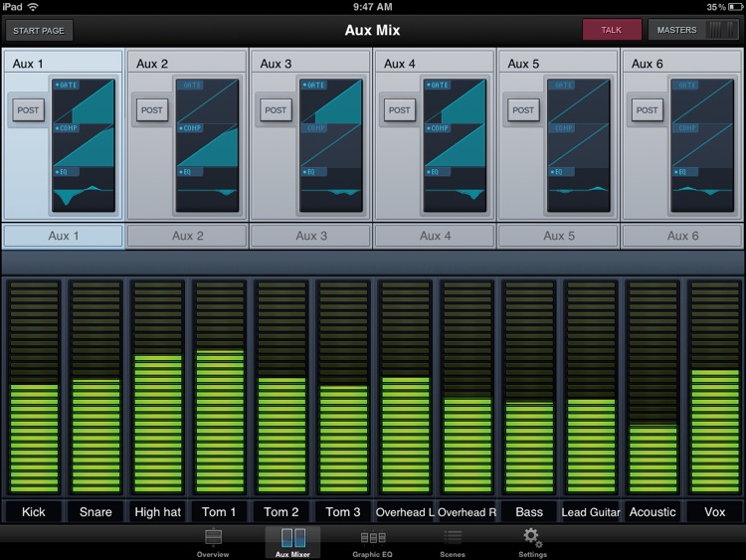Toggle POST on Aux 4

pos(399,109)
